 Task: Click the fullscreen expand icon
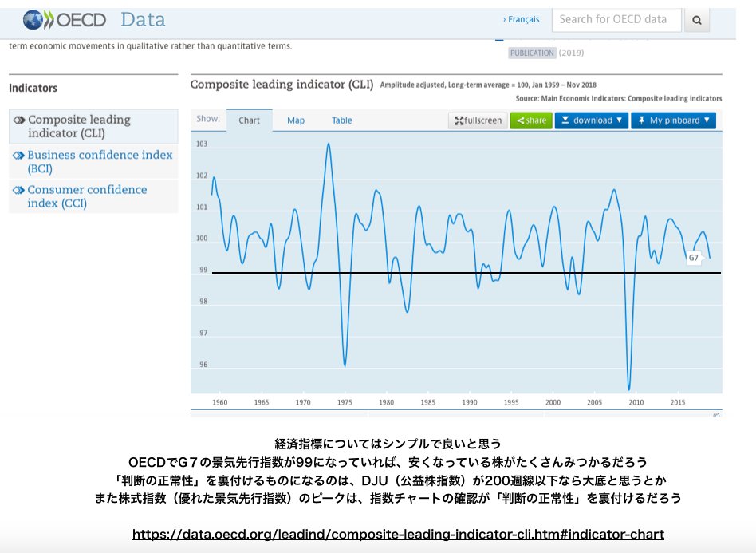tap(459, 120)
